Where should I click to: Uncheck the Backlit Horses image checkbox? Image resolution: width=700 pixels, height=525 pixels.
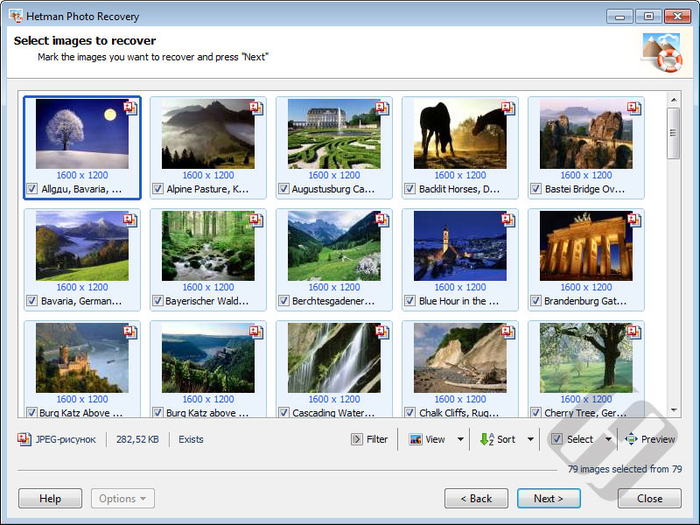click(409, 189)
